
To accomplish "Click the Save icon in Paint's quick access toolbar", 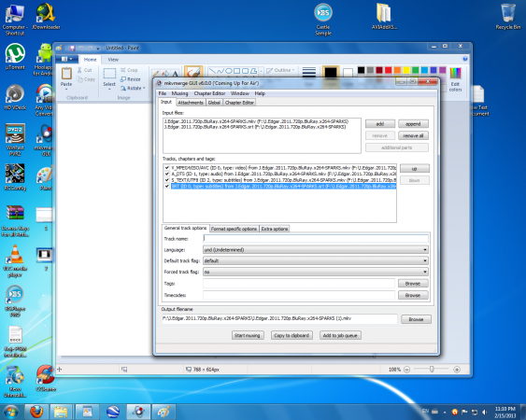I will (x=72, y=48).
